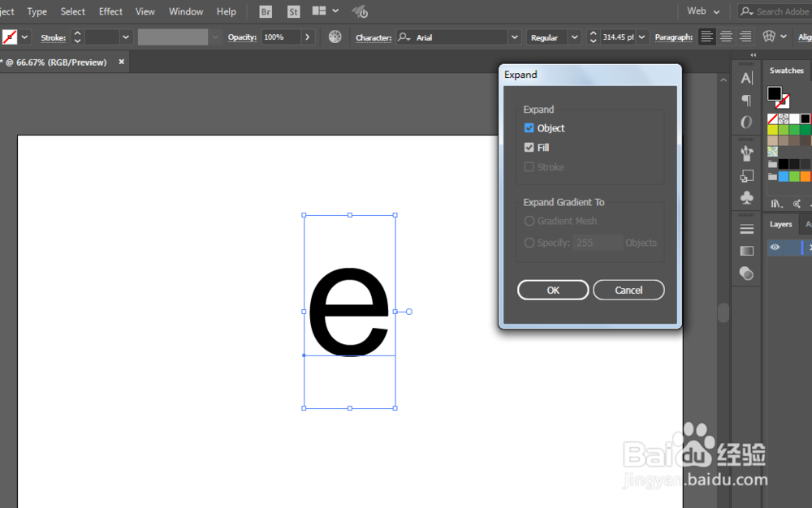The width and height of the screenshot is (812, 508).
Task: Expand the Opacity slider arrow
Action: 308,37
